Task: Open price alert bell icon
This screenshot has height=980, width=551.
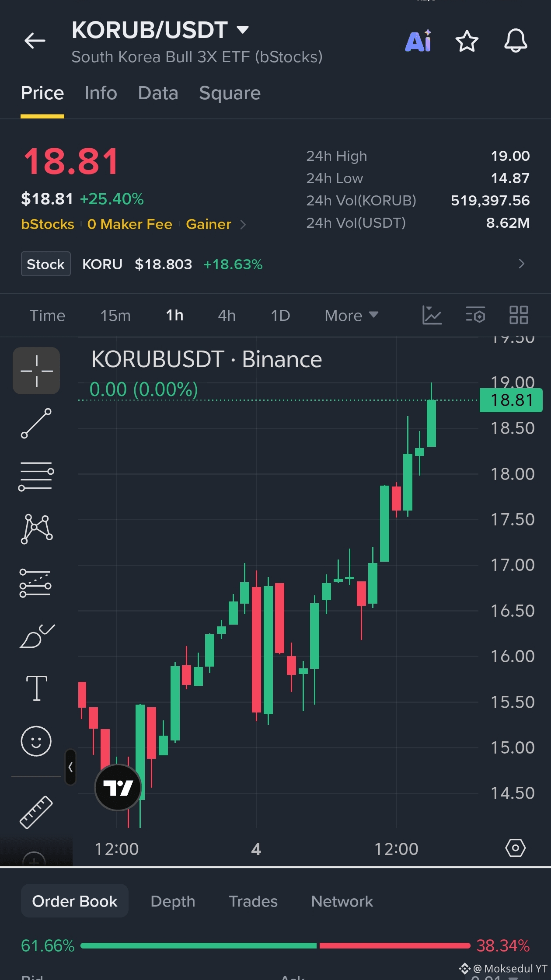Action: pyautogui.click(x=516, y=41)
